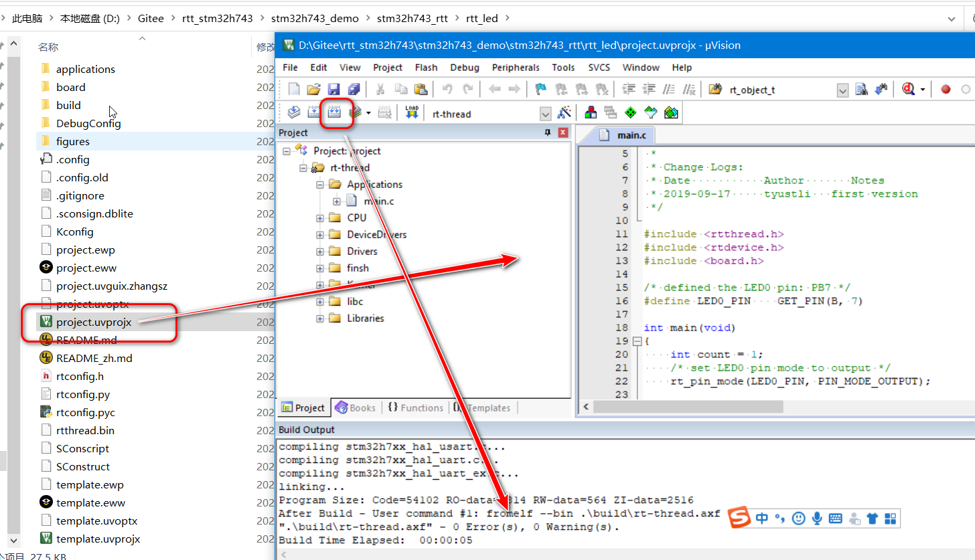
Task: Select main.c in the Project tree
Action: (380, 201)
